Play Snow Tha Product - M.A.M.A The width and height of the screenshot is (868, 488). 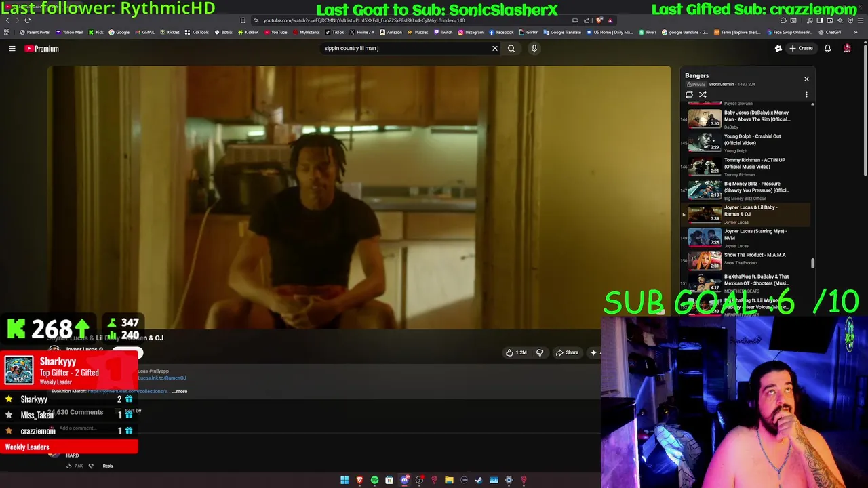[746, 262]
